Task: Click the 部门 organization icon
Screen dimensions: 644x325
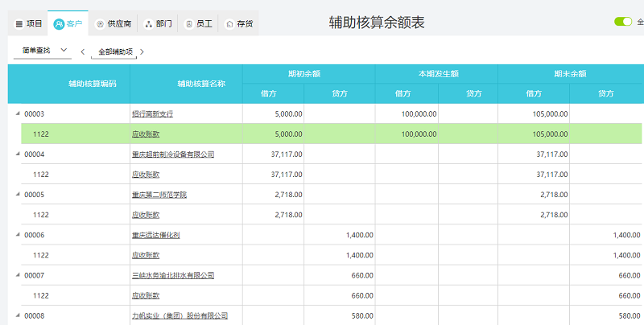Action: click(x=148, y=24)
